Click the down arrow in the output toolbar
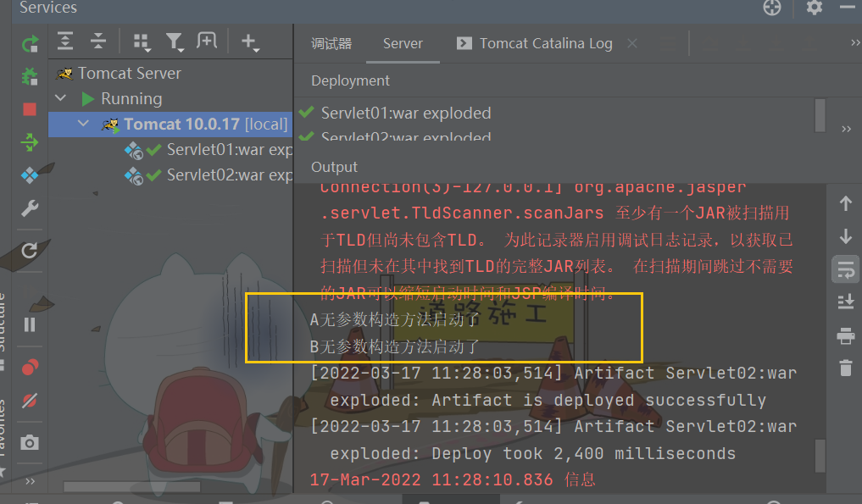Image resolution: width=862 pixels, height=504 pixels. tap(846, 236)
